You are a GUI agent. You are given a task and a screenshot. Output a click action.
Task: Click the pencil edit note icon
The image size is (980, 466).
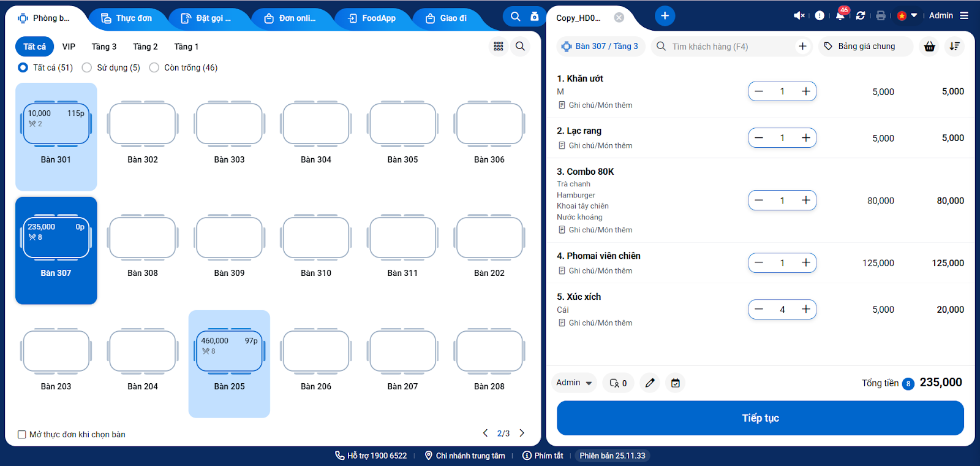[650, 383]
